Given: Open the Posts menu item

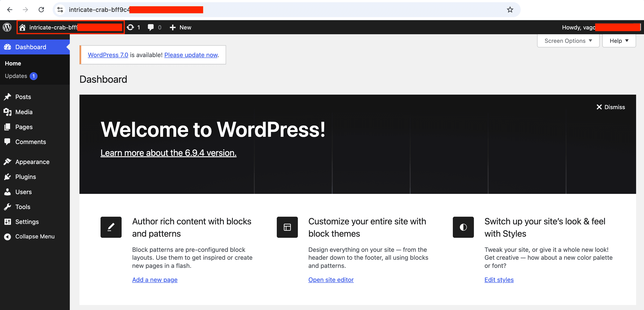Looking at the screenshot, I should (x=35, y=97).
